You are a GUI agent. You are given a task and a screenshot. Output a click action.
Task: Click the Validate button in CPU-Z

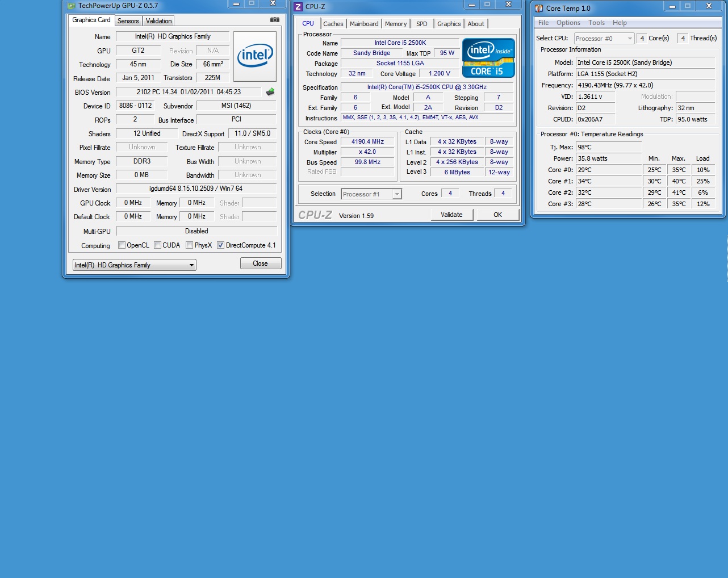451,215
